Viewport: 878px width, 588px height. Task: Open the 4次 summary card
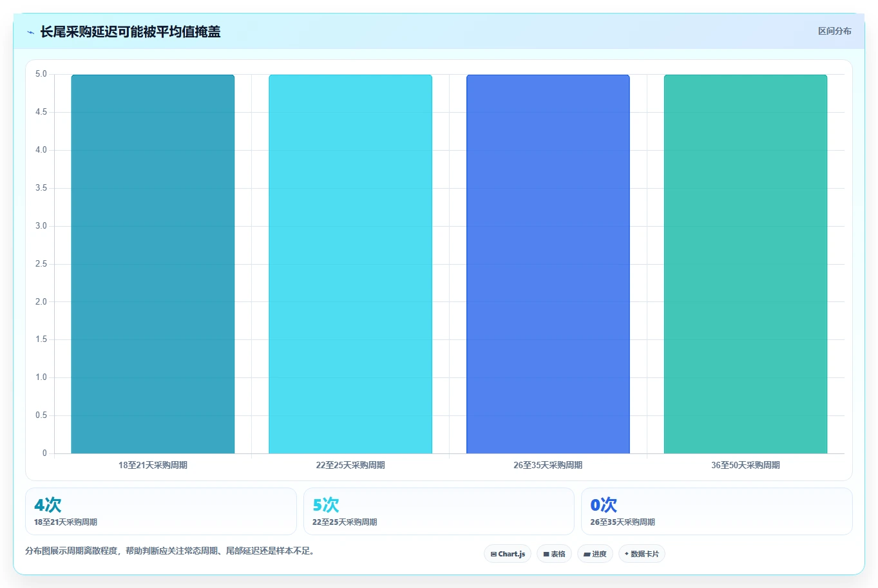click(161, 511)
